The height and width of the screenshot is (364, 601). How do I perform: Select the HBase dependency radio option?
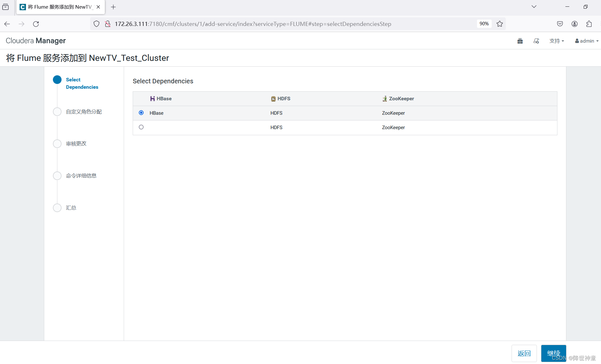coord(141,113)
